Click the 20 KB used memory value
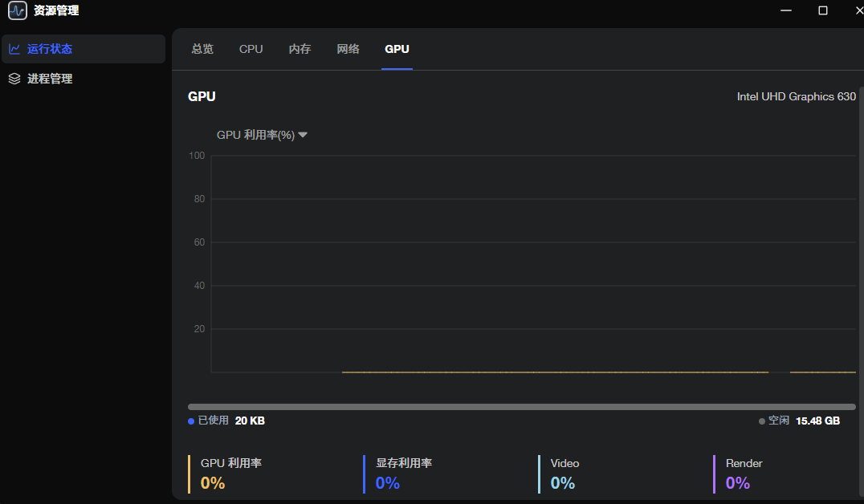 coord(250,421)
